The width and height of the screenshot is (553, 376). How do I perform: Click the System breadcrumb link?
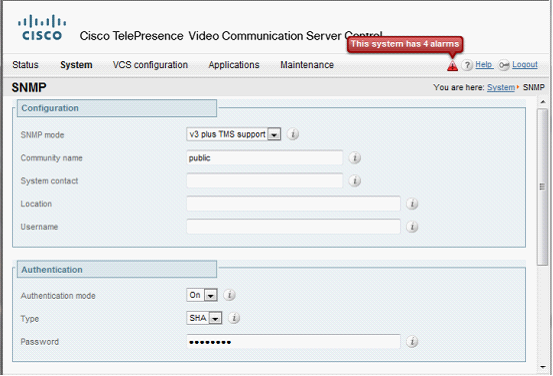(501, 87)
